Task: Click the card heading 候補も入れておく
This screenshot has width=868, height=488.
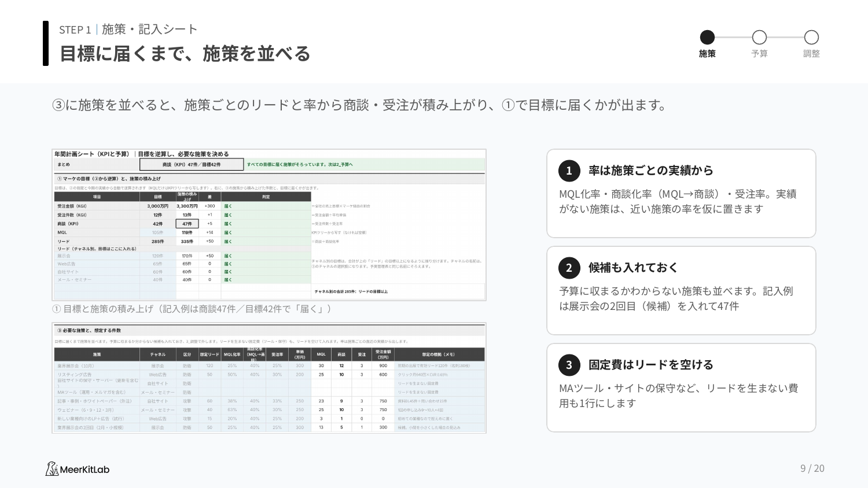Action: coord(633,268)
